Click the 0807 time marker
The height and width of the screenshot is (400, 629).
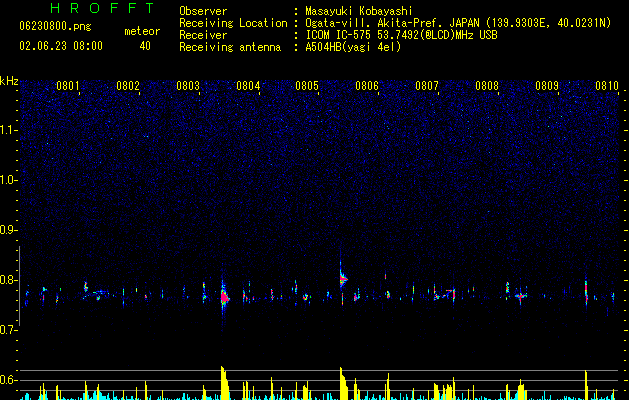tap(427, 86)
